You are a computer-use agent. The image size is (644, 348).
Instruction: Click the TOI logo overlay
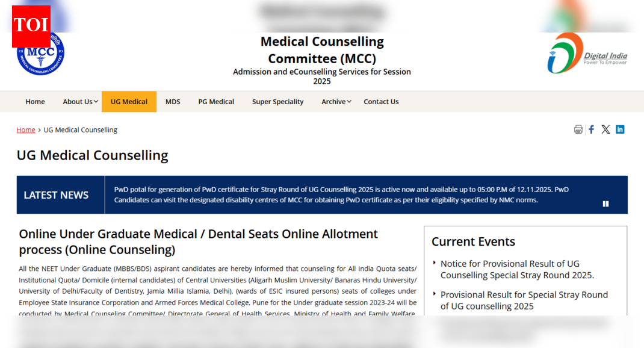pos(31,26)
